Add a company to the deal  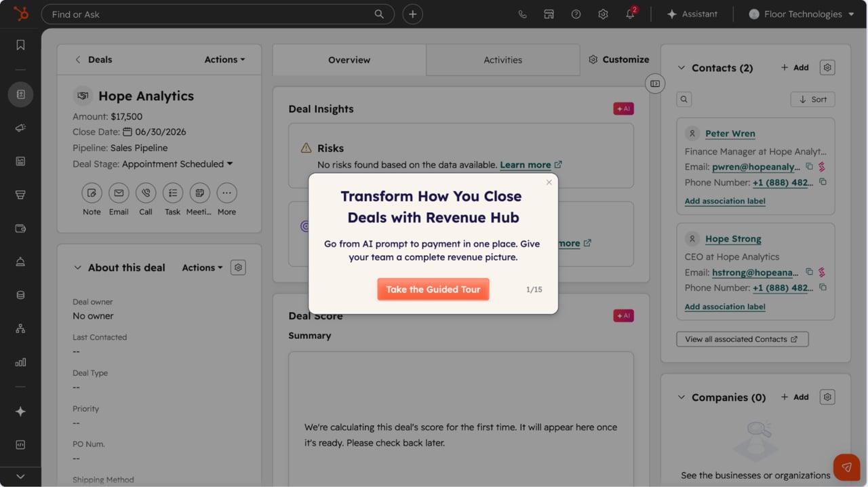coord(795,397)
